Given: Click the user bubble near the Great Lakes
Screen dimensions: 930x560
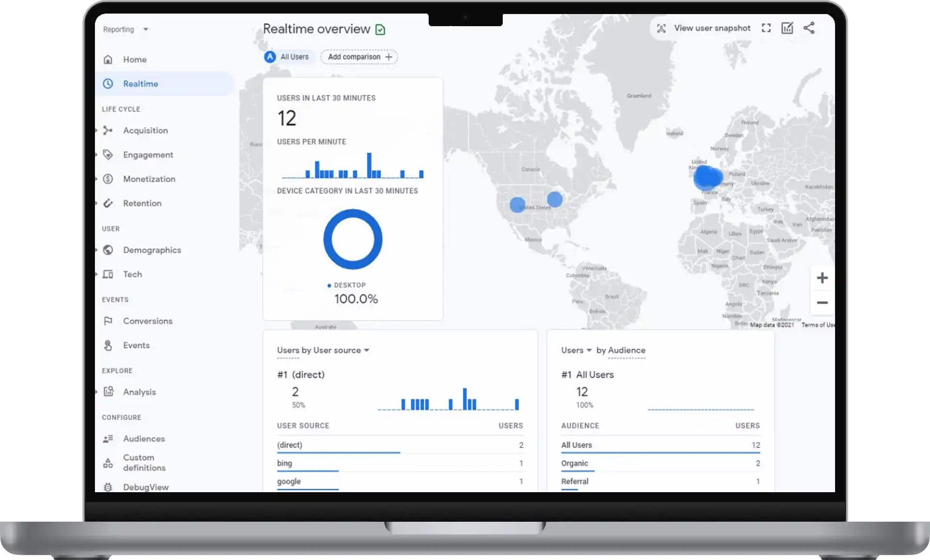Looking at the screenshot, I should coord(555,199).
